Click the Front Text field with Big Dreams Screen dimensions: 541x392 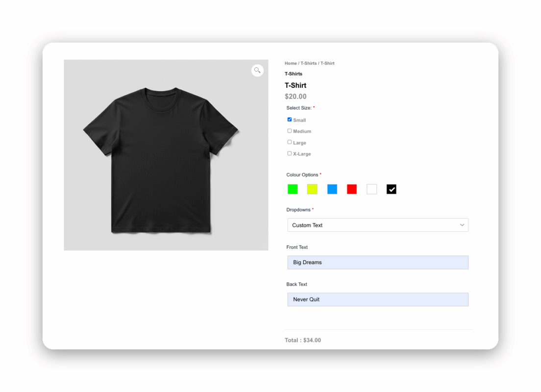(378, 262)
